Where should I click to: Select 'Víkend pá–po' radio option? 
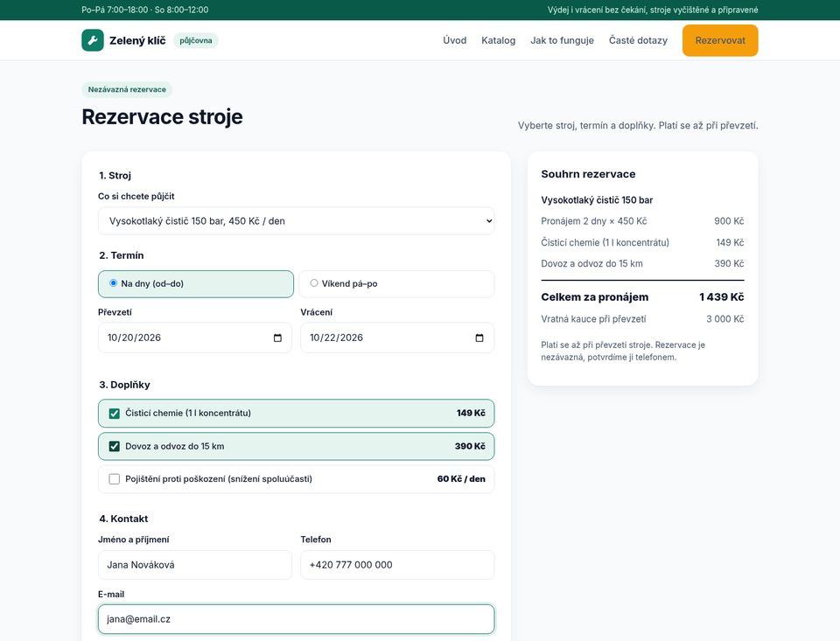[314, 283]
